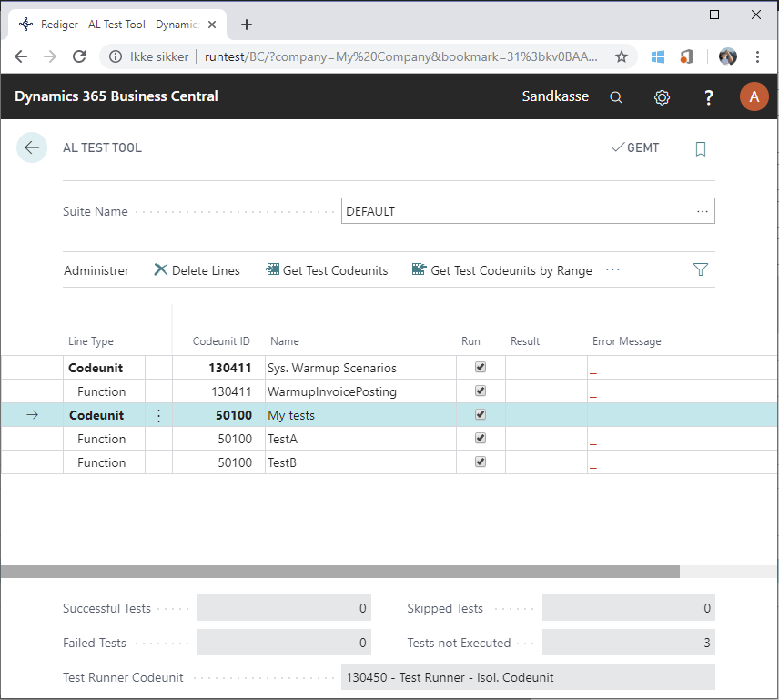Click the bold codeunit ID 130411 cell
Screen dimensions: 779x700
(x=218, y=368)
